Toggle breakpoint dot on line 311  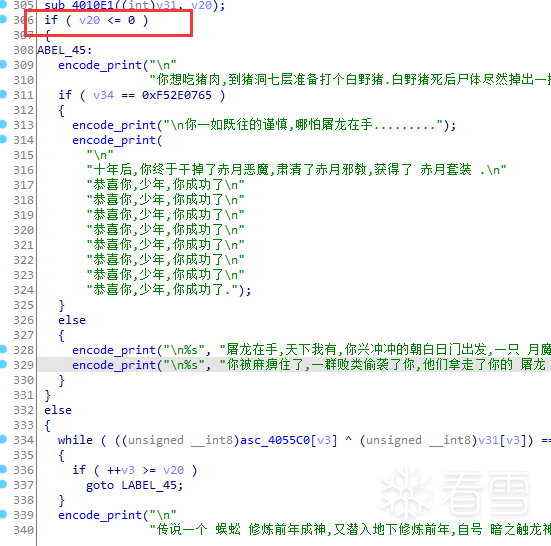tap(3, 94)
